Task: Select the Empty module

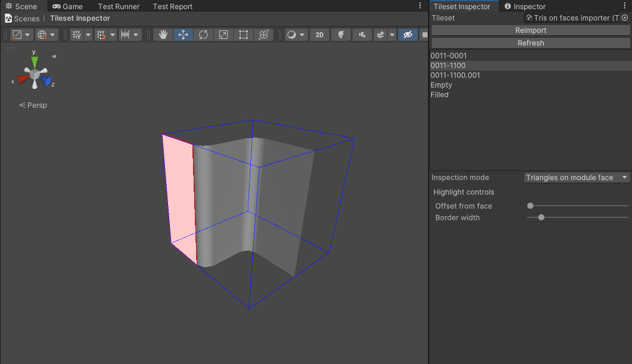Action: point(530,85)
